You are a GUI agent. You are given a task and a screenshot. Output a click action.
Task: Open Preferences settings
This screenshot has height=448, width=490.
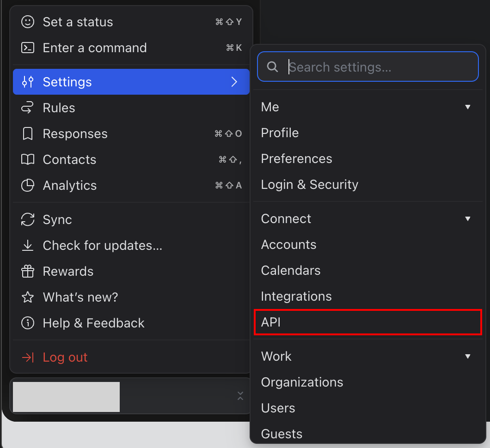(x=368, y=159)
